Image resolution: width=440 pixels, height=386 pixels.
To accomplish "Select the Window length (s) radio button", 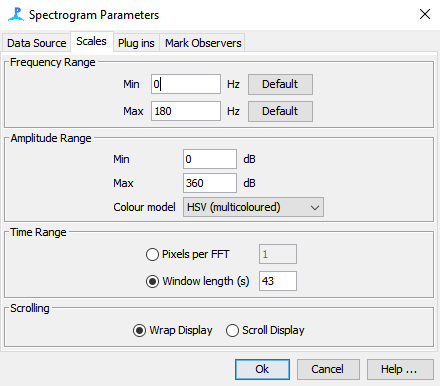I will click(152, 281).
